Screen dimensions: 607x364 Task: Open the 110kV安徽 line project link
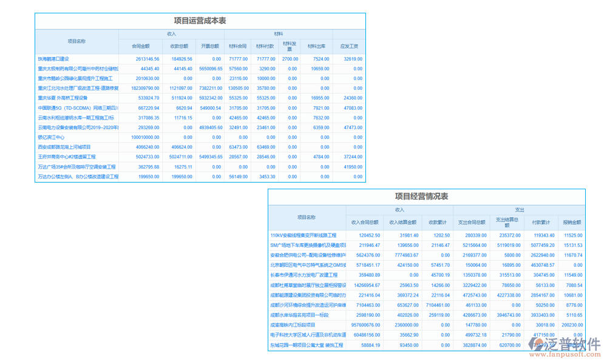pos(303,235)
